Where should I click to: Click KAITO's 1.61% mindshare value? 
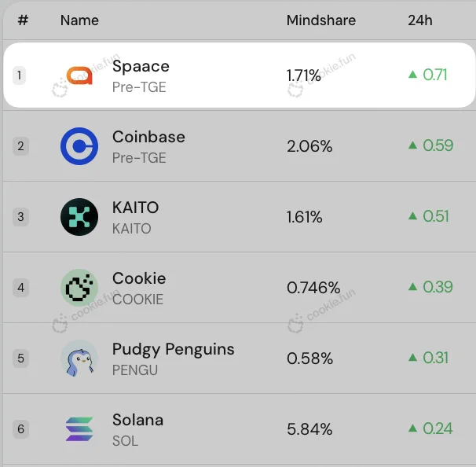[x=304, y=217]
